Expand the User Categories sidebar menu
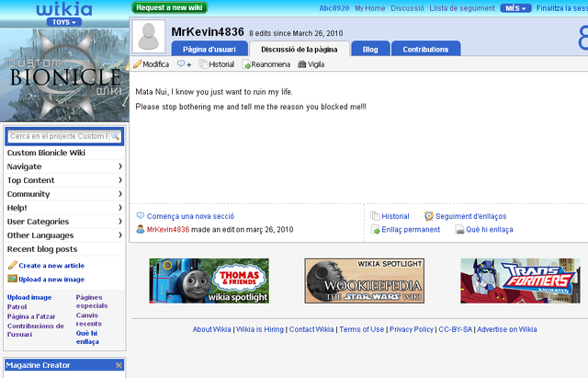 (64, 222)
